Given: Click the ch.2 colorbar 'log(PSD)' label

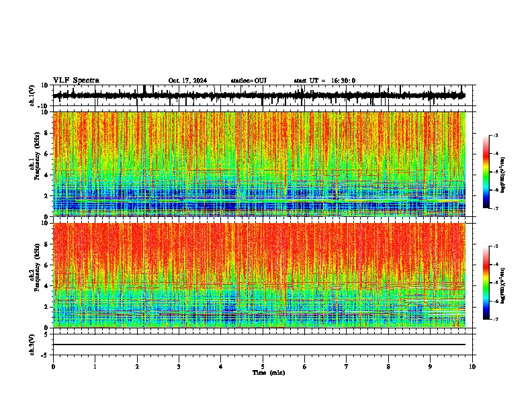Looking at the screenshot, I should (503, 285).
